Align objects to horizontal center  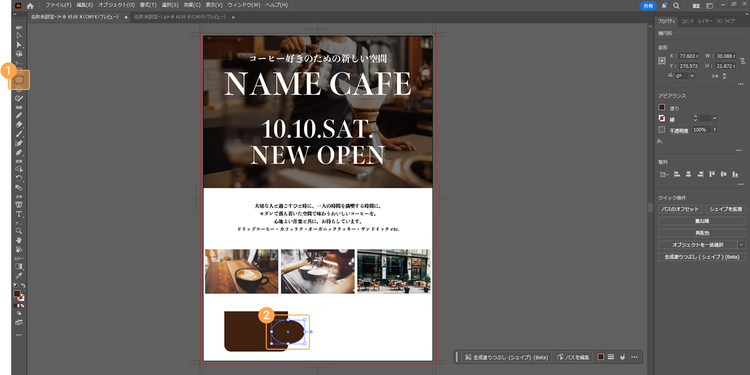pyautogui.click(x=689, y=174)
